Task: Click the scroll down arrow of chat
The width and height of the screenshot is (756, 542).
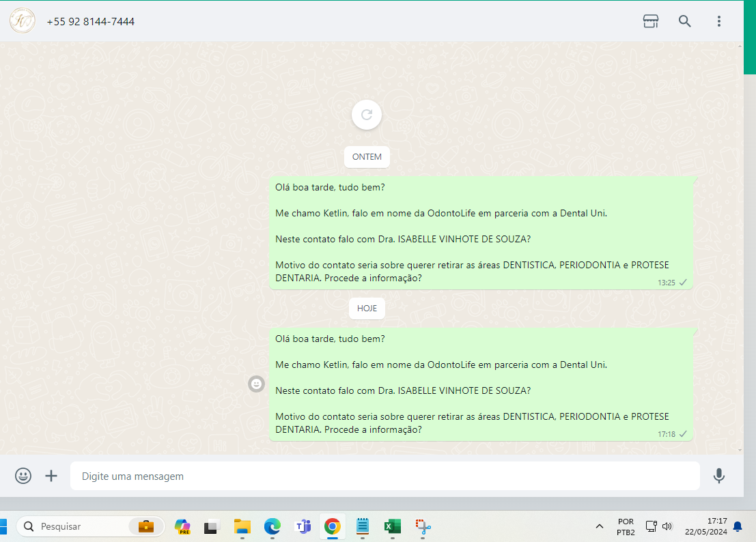Action: (740, 450)
